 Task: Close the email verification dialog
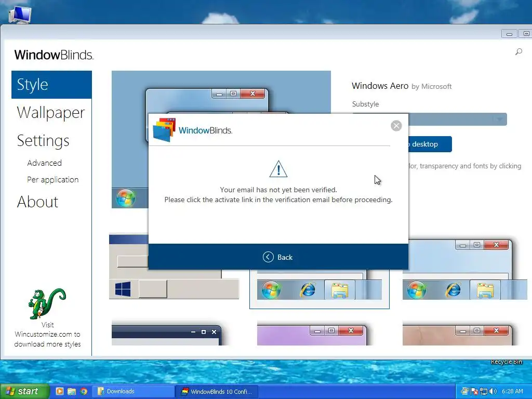[x=396, y=126]
